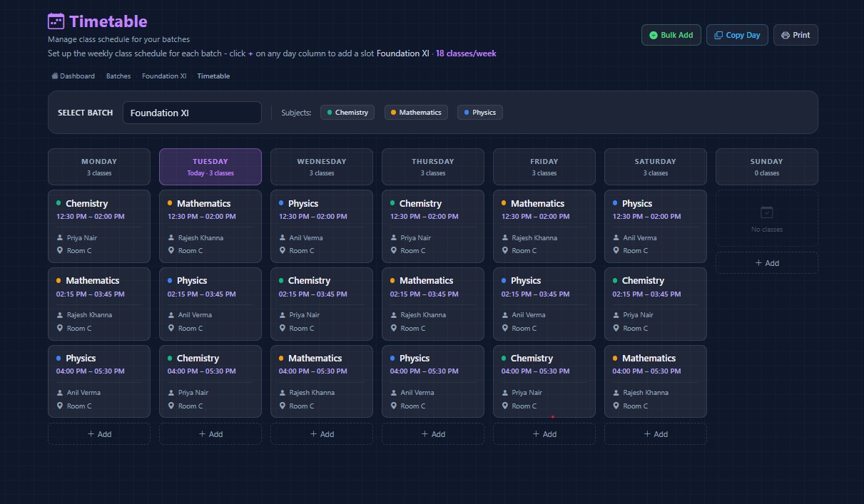Open Foundation XI breadcrumb link

pyautogui.click(x=164, y=76)
